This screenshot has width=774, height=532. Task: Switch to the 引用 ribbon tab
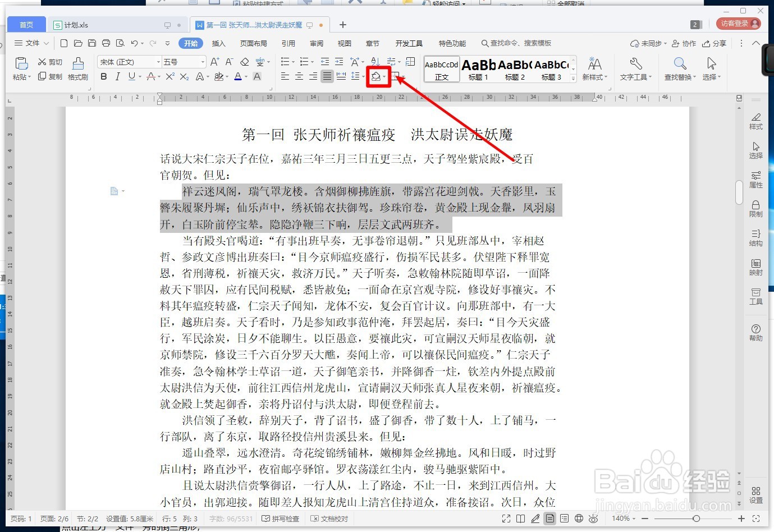[288, 43]
